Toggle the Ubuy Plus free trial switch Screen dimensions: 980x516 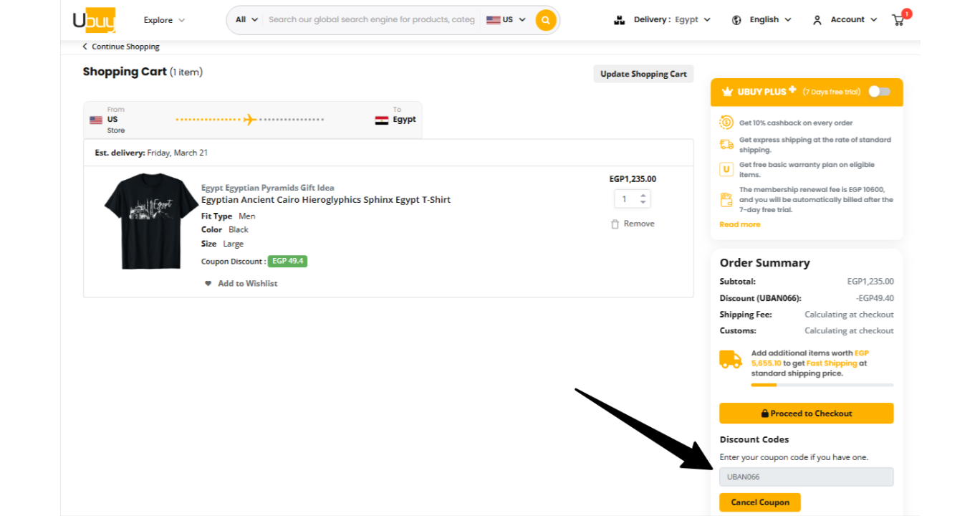tap(879, 92)
